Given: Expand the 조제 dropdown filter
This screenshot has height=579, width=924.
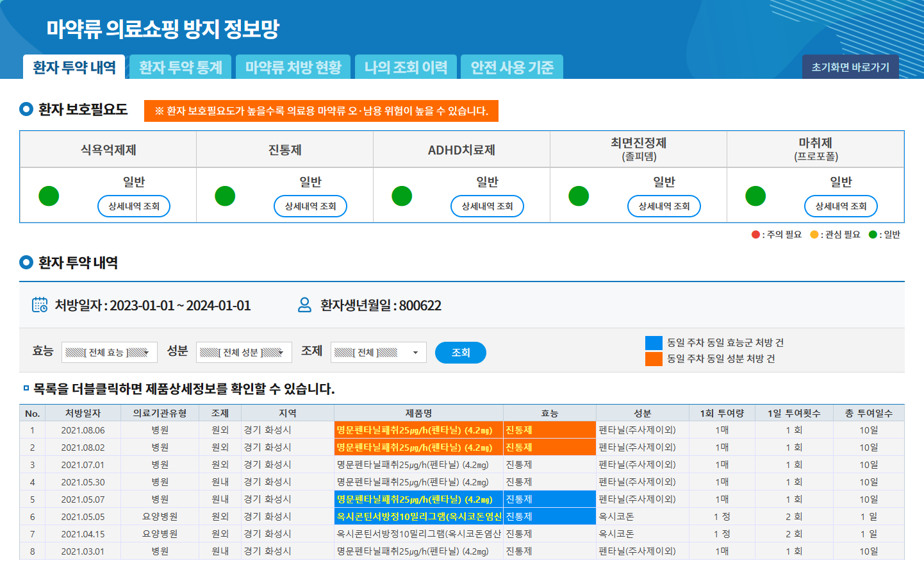Looking at the screenshot, I should click(x=378, y=352).
